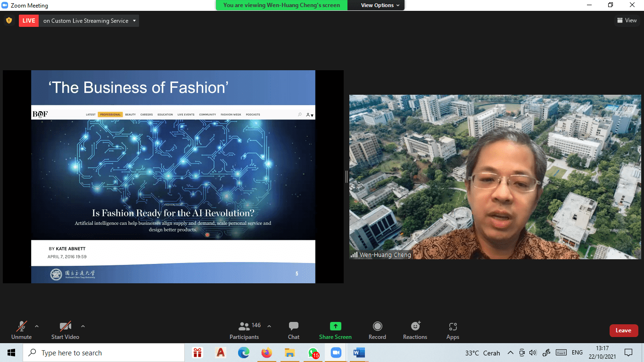This screenshot has width=644, height=362.
Task: Start recording with the Record button
Action: [x=377, y=330]
